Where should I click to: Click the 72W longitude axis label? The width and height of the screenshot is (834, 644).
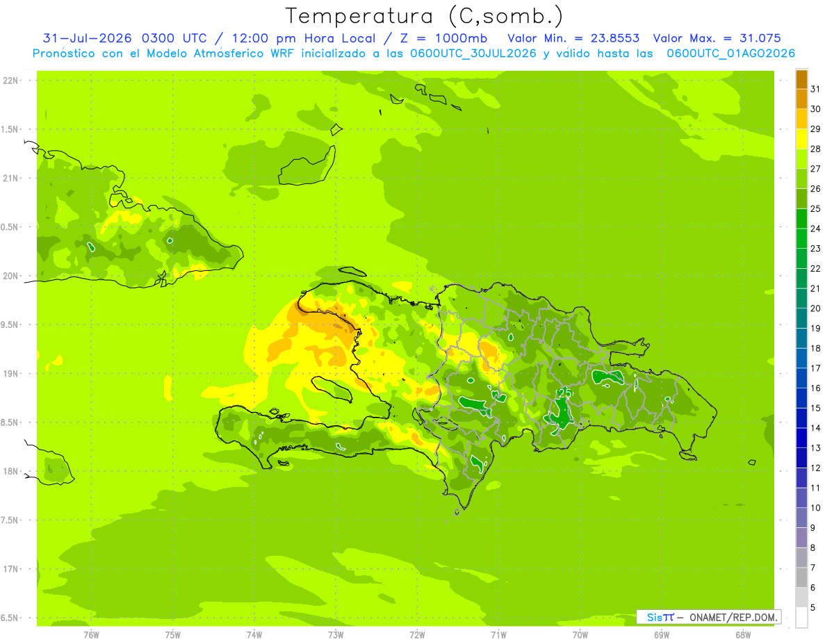(x=417, y=635)
